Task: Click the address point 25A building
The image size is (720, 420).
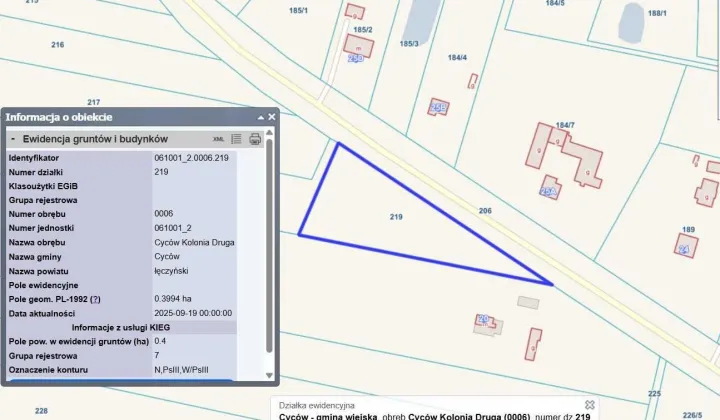Action: (x=550, y=188)
